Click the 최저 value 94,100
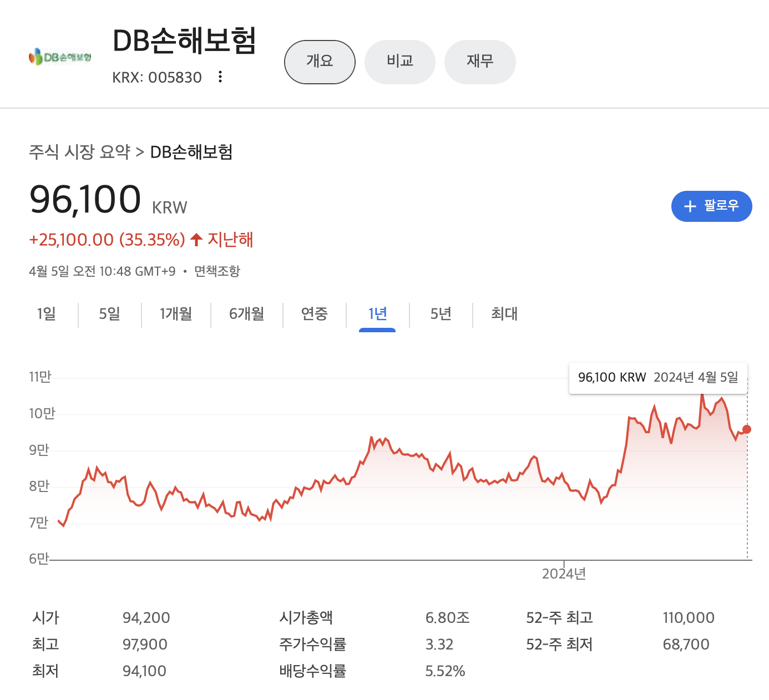The image size is (769, 700). [144, 671]
